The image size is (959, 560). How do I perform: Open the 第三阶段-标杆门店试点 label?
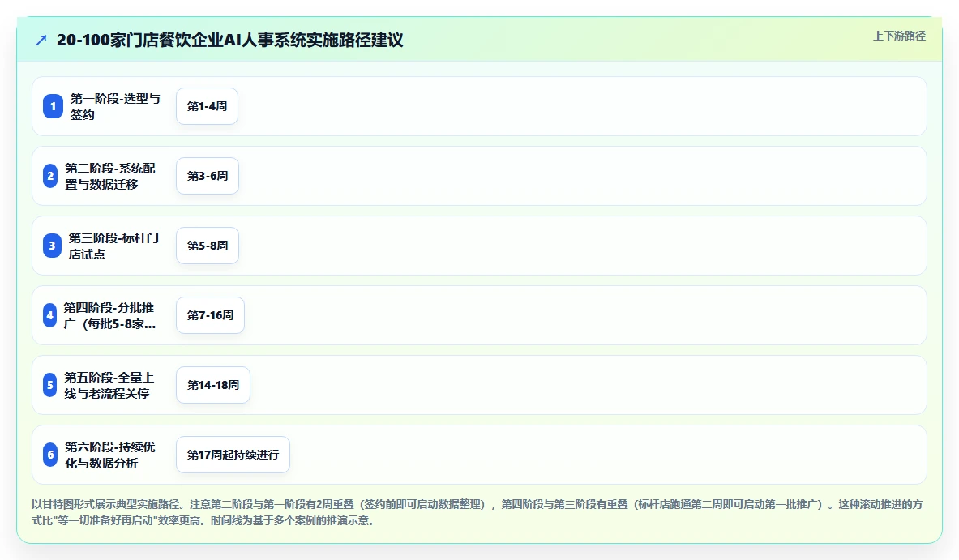(113, 246)
